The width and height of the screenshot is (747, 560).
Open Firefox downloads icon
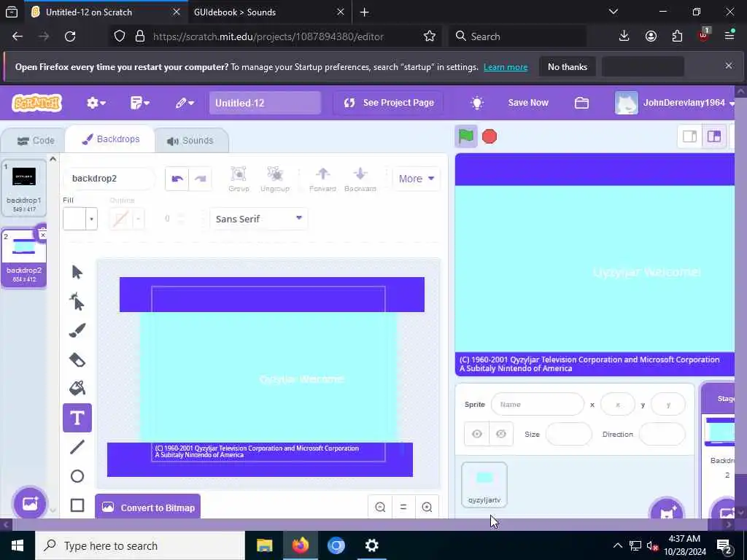coord(624,36)
